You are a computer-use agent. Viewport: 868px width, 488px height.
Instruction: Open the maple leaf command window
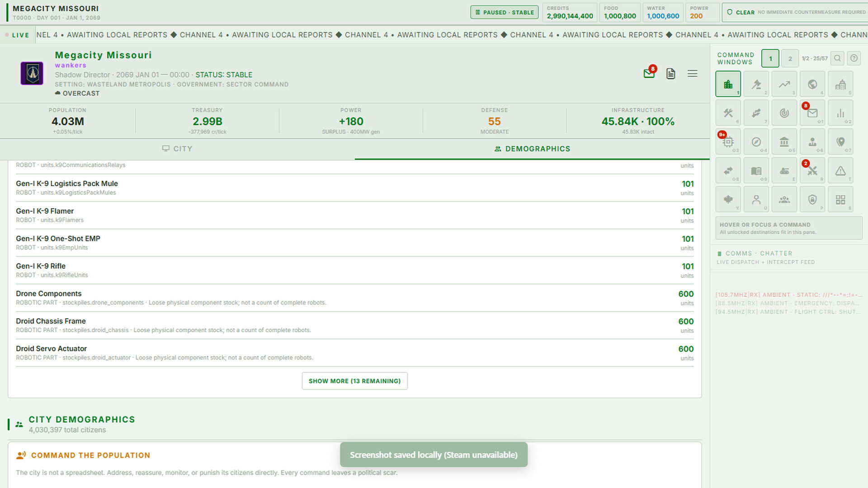click(728, 199)
